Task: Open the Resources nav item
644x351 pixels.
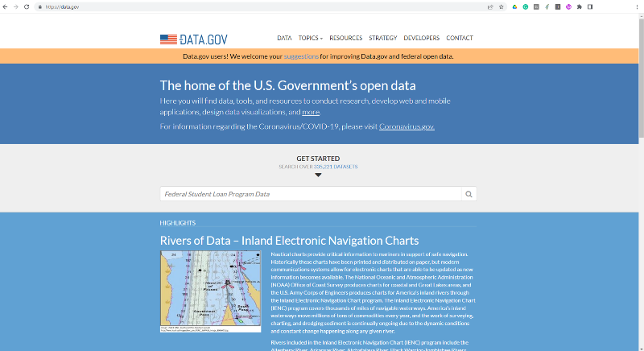Action: point(346,38)
